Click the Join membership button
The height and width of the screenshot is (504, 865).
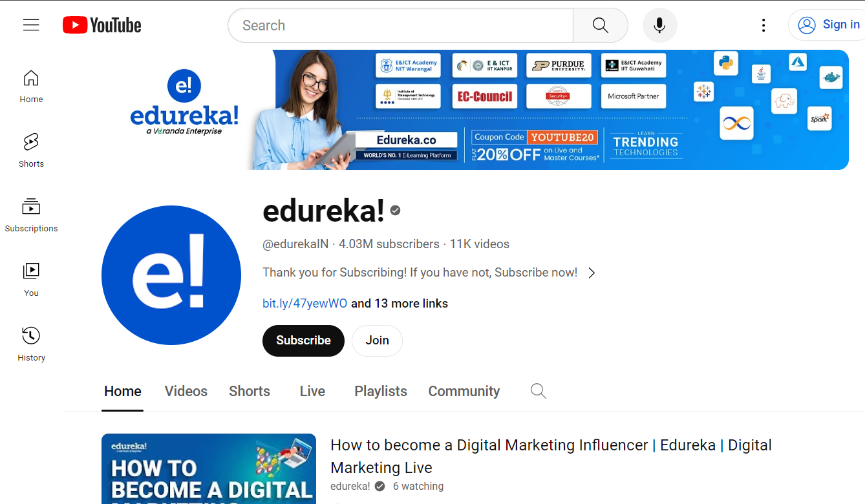[x=377, y=341]
